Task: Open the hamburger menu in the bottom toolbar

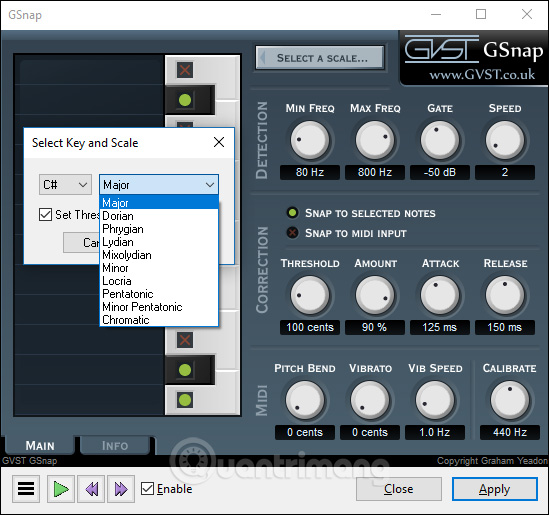Action: click(26, 489)
